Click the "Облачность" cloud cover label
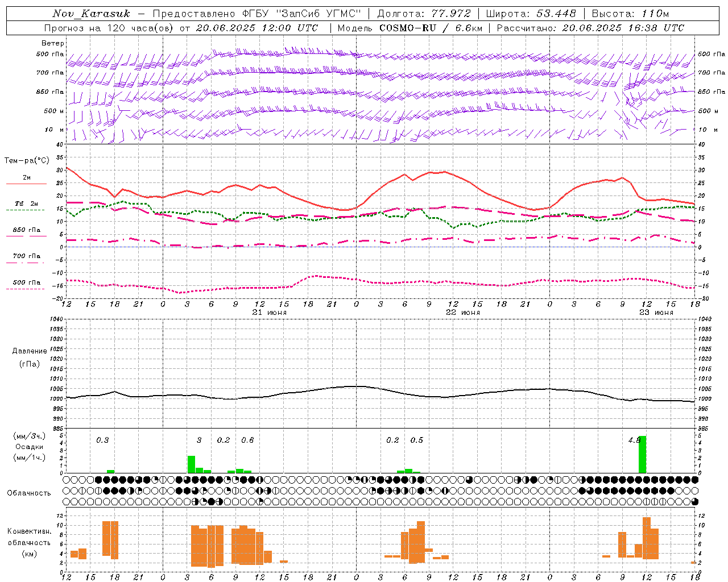The image size is (728, 582). click(x=29, y=493)
